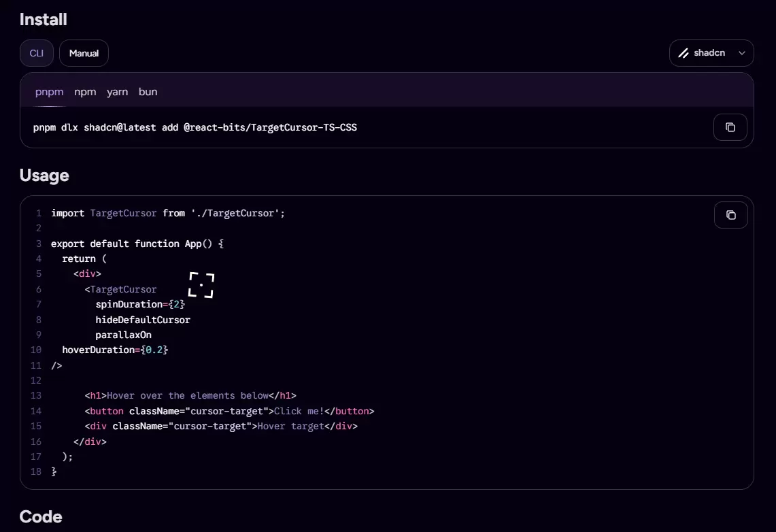Click the import TargetCursor line
The height and width of the screenshot is (532, 776).
[168, 214]
